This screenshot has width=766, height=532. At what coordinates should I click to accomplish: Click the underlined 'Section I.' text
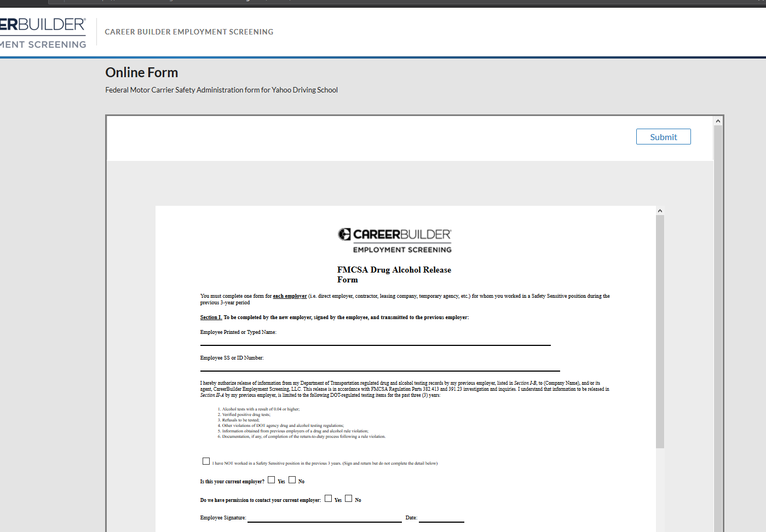click(x=211, y=317)
